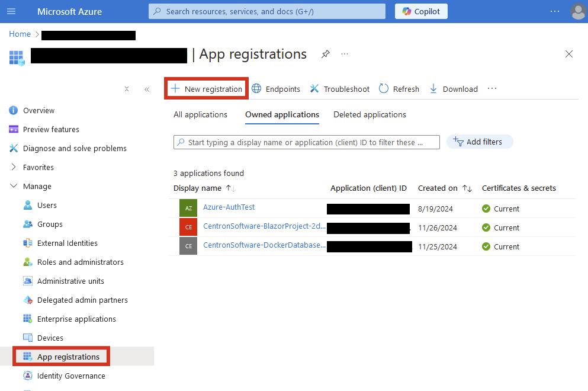Switch to the Deleted applications tab
Screen dimensions: 588x391
(x=369, y=114)
